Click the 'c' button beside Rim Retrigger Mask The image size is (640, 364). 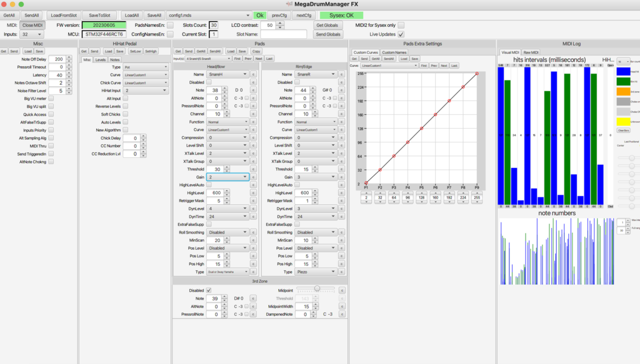coord(341,200)
